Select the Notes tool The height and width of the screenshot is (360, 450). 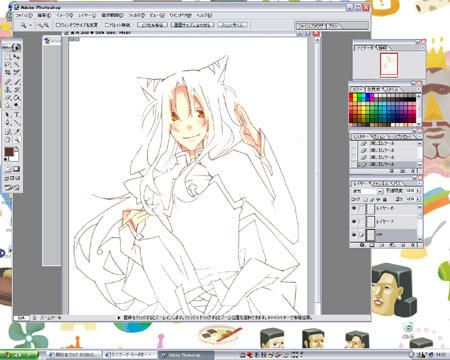pos(8,132)
